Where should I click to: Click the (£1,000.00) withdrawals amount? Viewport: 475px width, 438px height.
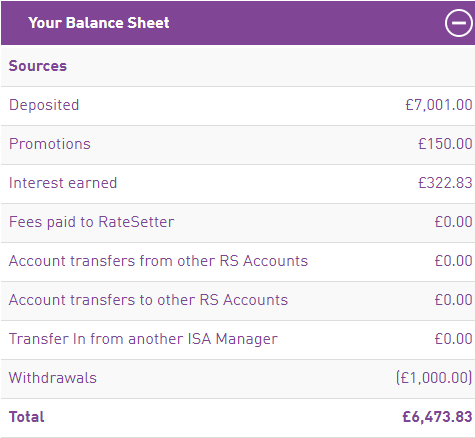(x=434, y=378)
